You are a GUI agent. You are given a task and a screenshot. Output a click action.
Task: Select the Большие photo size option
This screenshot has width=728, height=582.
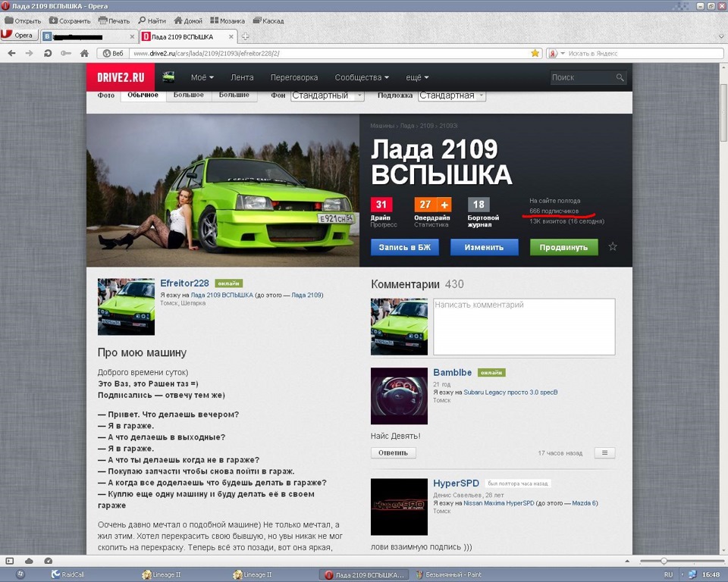click(x=234, y=95)
